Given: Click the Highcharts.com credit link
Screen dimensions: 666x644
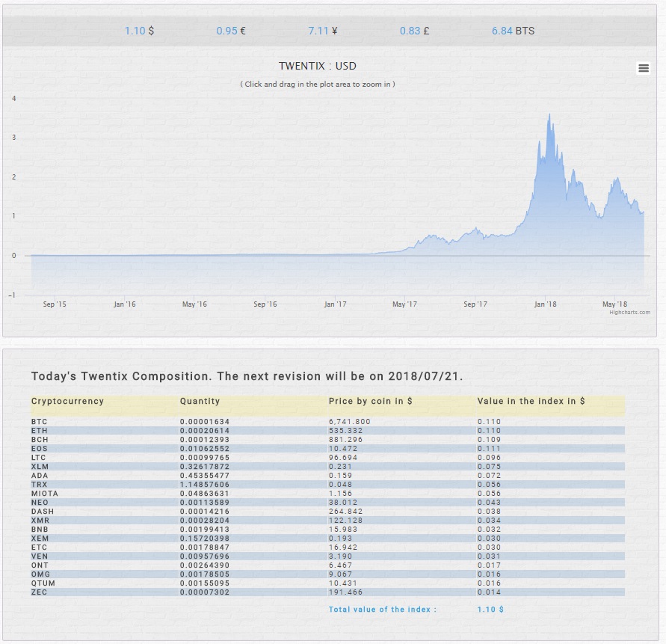Looking at the screenshot, I should (x=629, y=312).
